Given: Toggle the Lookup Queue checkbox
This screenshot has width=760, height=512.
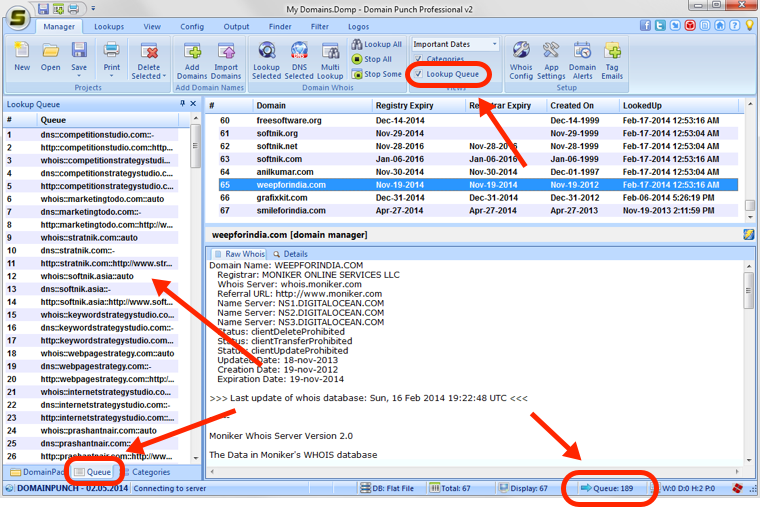Looking at the screenshot, I should (418, 74).
